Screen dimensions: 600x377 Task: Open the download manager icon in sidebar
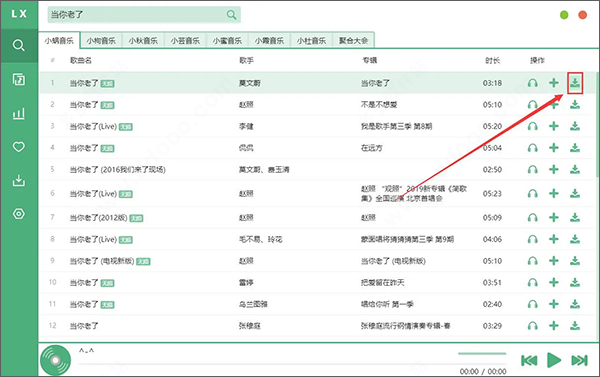(19, 180)
